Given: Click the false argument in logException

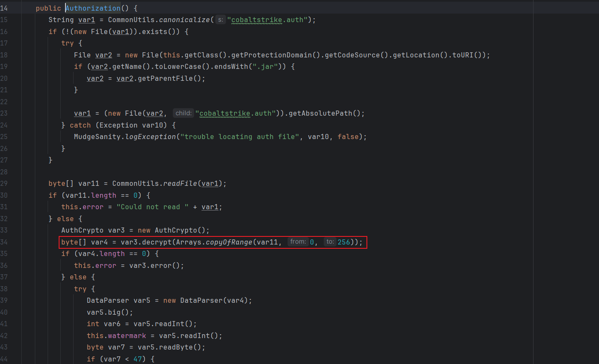Looking at the screenshot, I should pos(348,137).
